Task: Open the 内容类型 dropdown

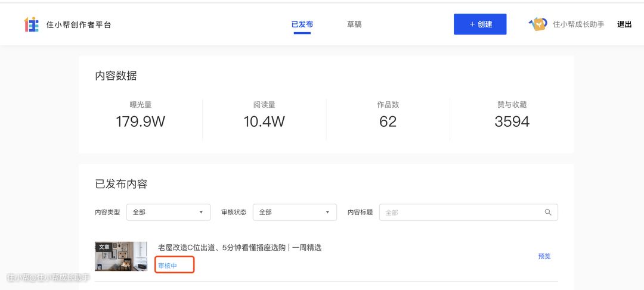Action: click(168, 212)
